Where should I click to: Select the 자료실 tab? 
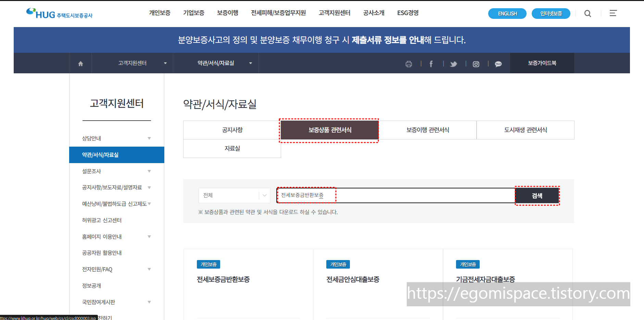click(x=232, y=148)
